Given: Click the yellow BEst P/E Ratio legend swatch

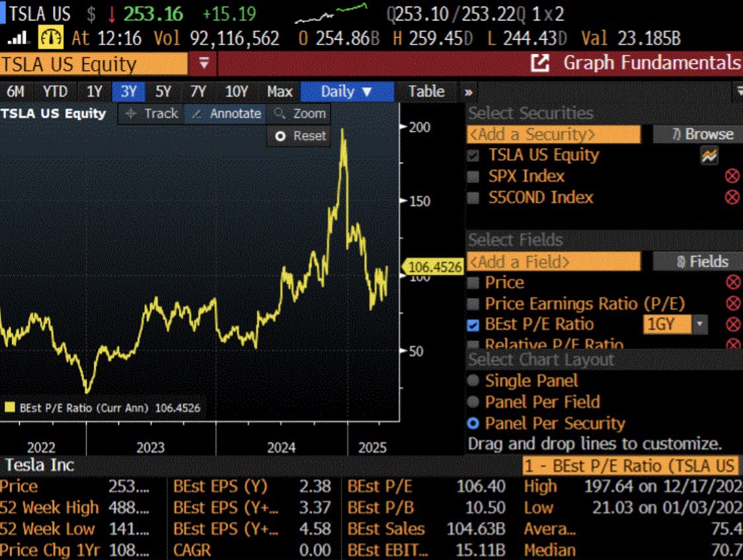Looking at the screenshot, I should click(9, 408).
